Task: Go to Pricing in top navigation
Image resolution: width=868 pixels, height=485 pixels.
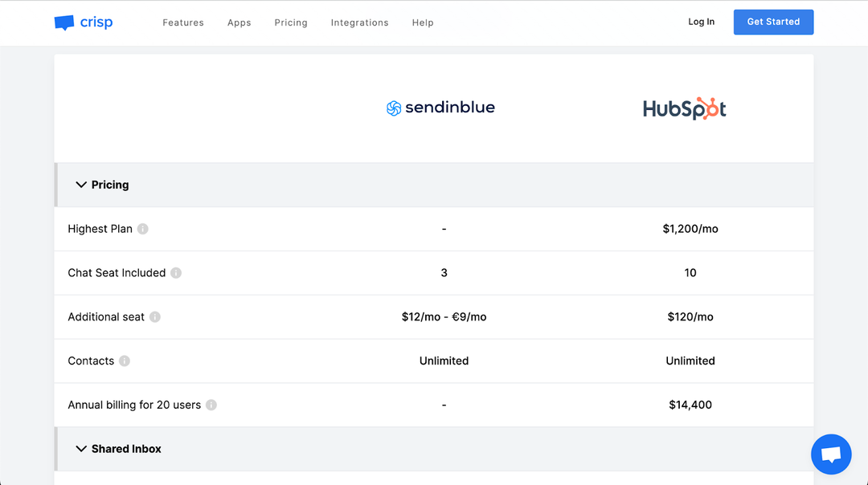Action: coord(291,22)
